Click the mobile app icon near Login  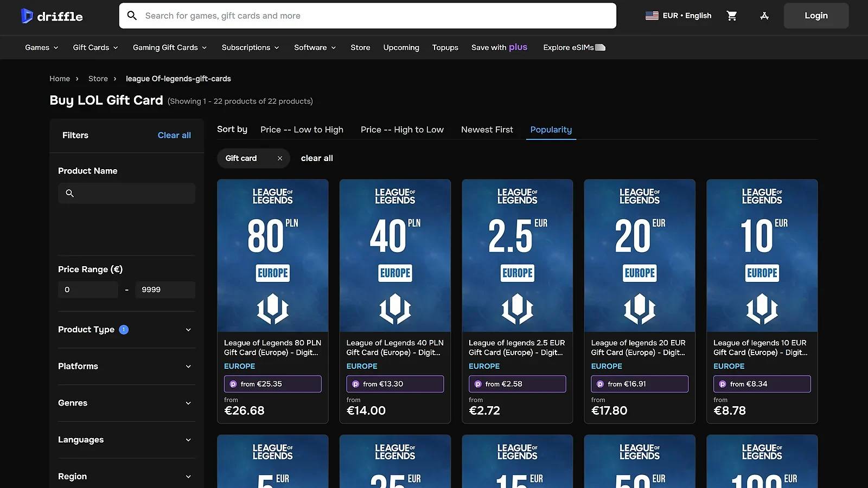(764, 16)
